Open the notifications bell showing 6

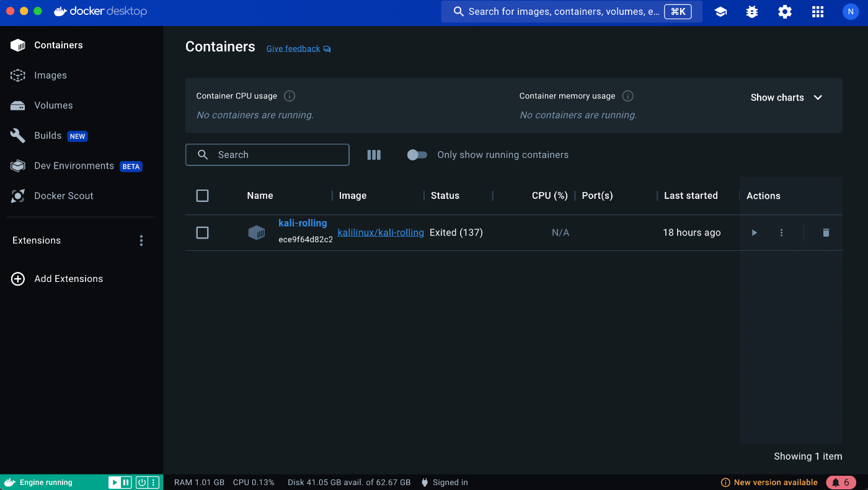coord(841,483)
